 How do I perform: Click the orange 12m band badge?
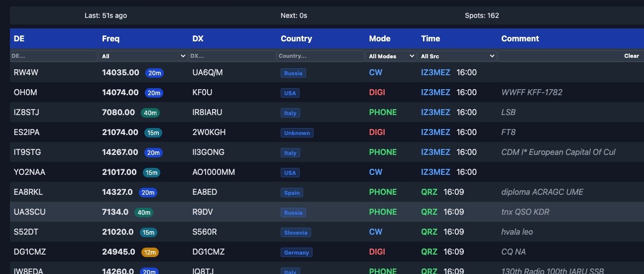(x=150, y=253)
